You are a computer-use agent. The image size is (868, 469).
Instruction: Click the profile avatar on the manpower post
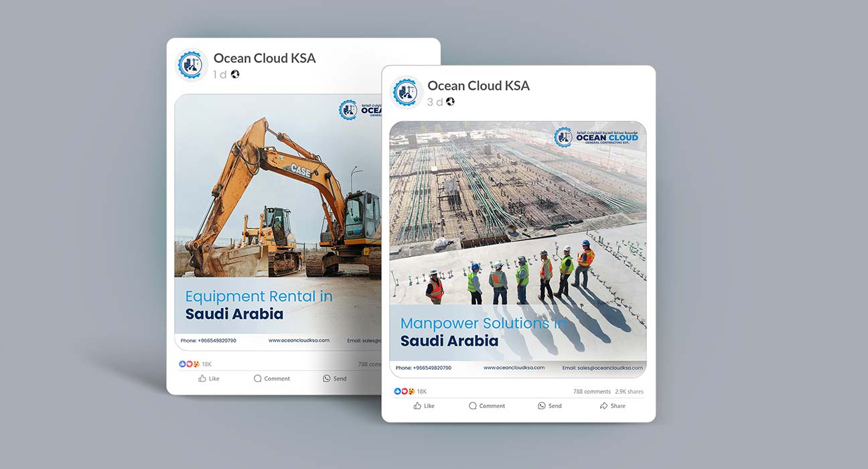click(406, 93)
